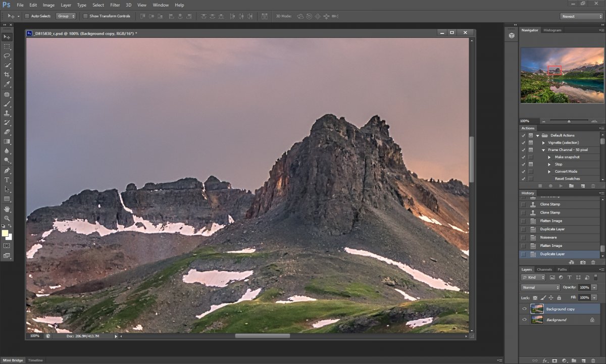The height and width of the screenshot is (364, 606).
Task: Select the Lasso tool
Action: (x=7, y=56)
